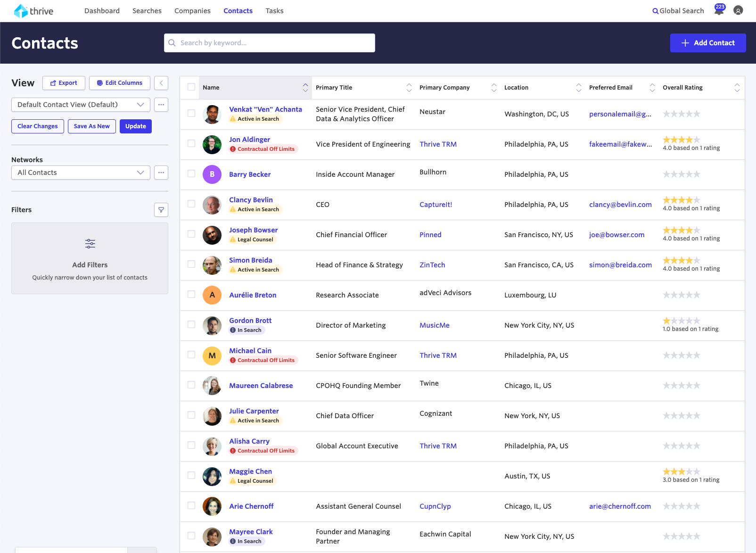Image resolution: width=756 pixels, height=553 pixels.
Task: Select the Joseph Bowser row checkbox
Action: click(x=191, y=234)
